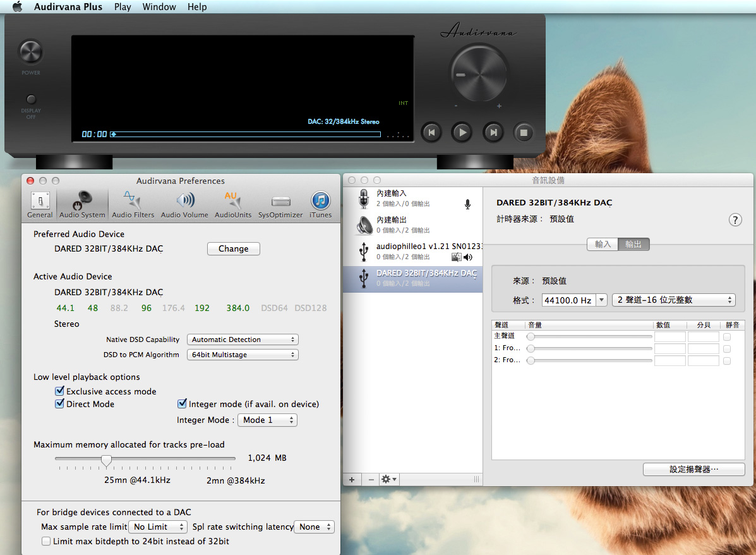Click the stop button on player

pos(523,132)
